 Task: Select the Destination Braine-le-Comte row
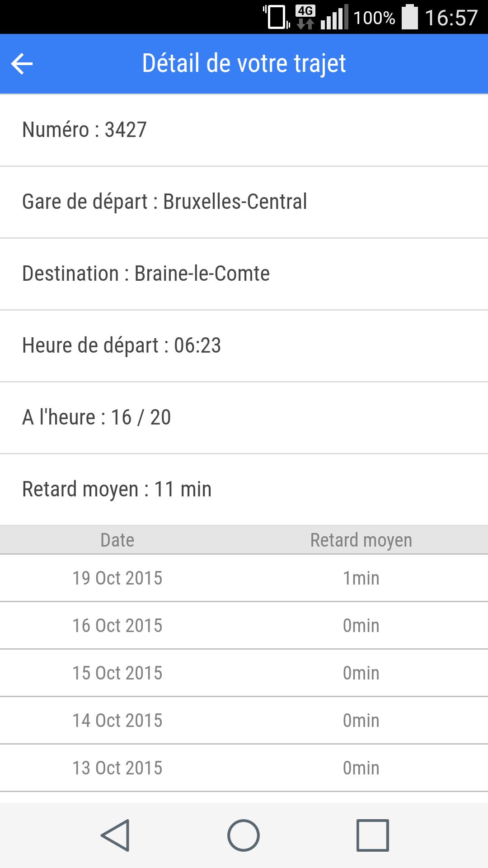[244, 274]
